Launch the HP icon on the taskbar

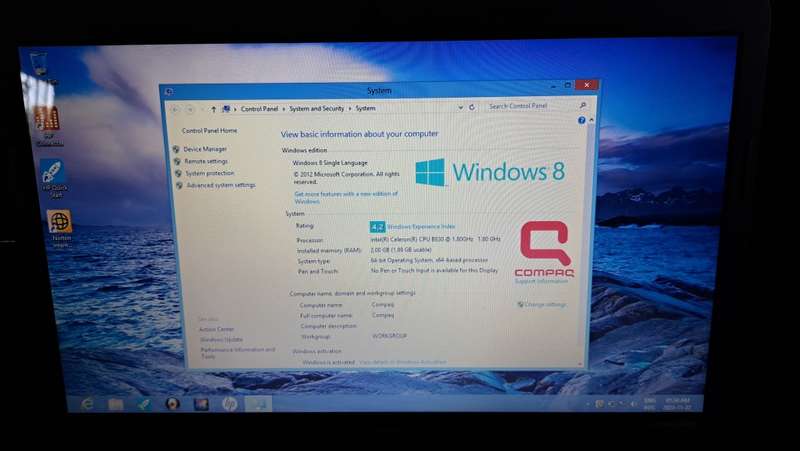230,404
